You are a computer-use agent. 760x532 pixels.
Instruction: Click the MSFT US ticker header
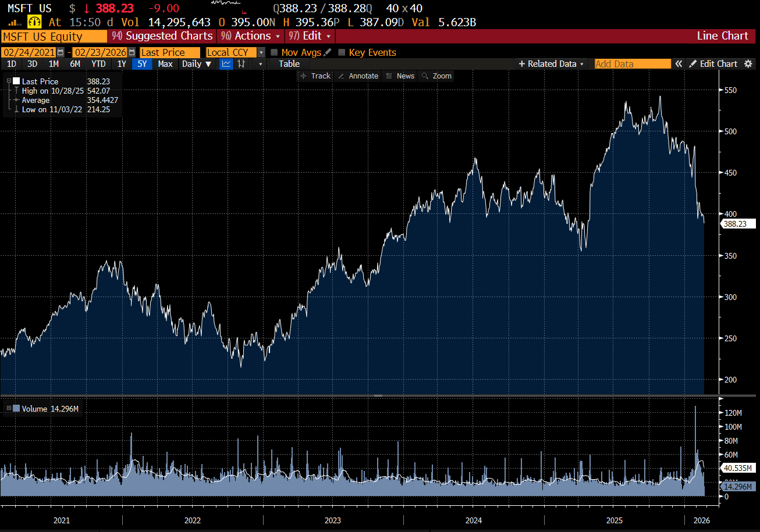tap(29, 8)
